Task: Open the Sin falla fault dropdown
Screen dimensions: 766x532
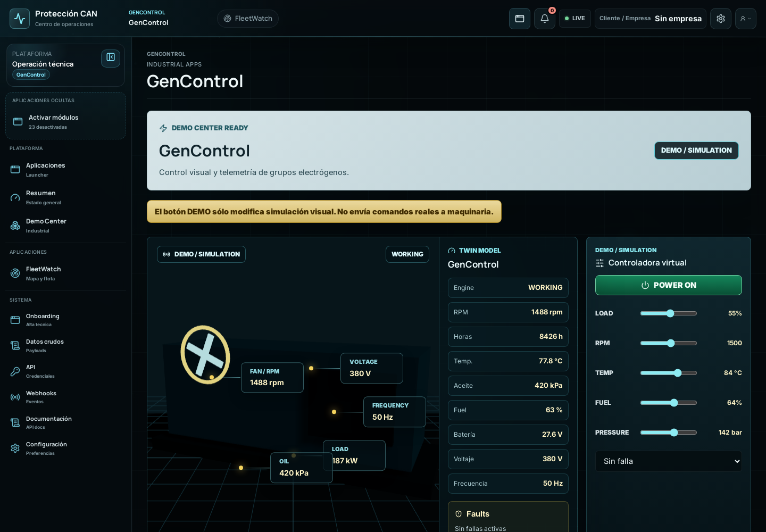Action: 669,461
